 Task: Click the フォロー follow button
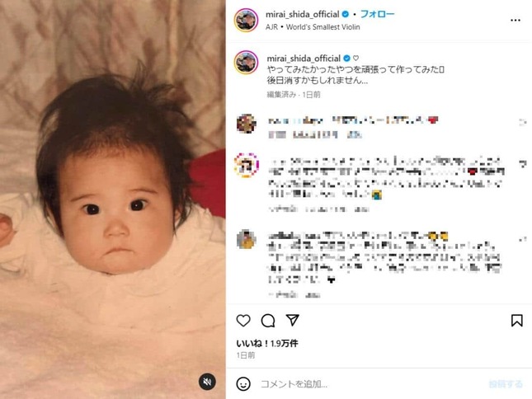[377, 14]
